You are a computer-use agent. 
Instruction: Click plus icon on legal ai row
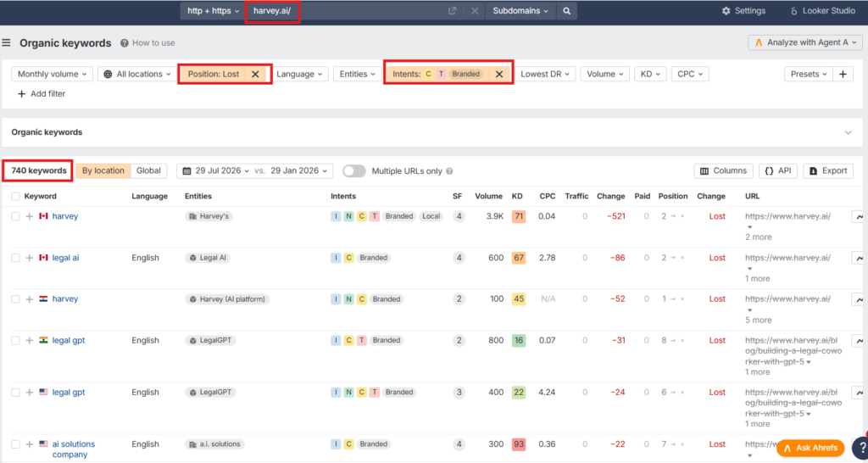30,258
